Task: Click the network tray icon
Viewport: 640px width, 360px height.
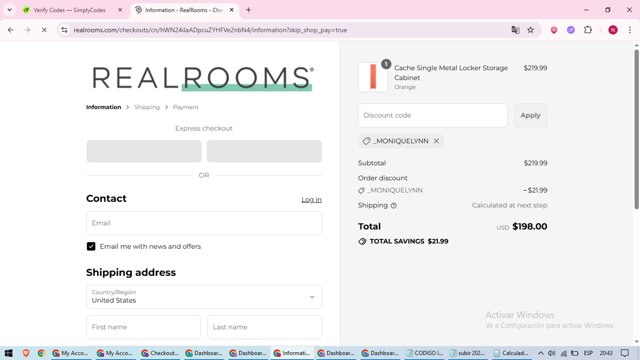Action: 564,353
